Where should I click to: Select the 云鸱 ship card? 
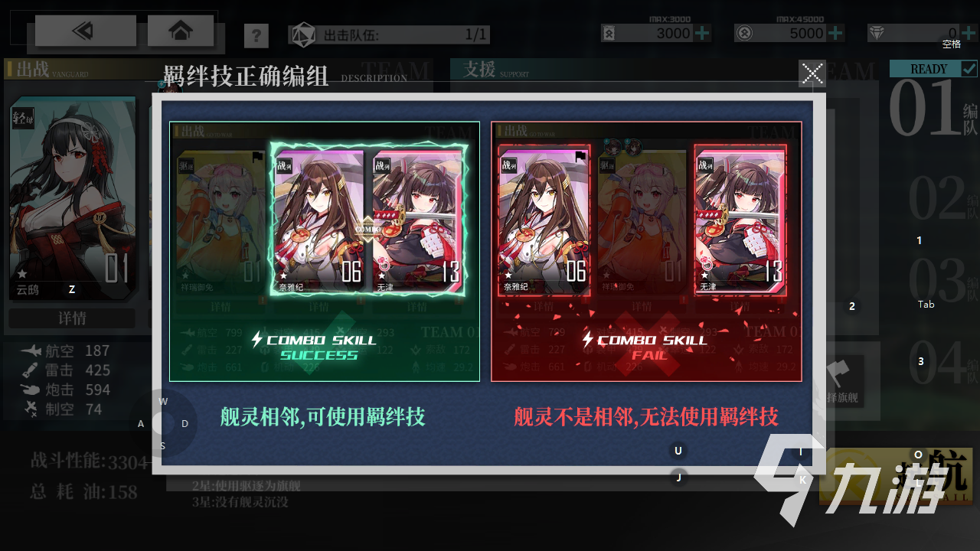pos(73,199)
